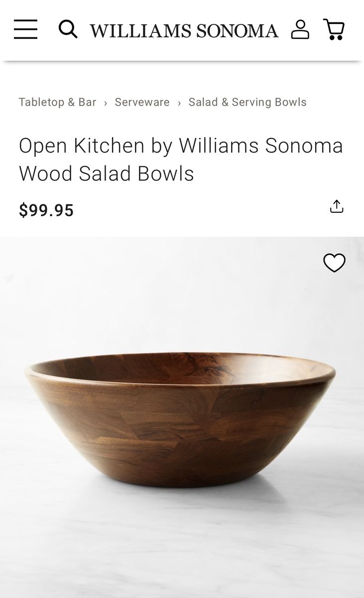Open the account profile icon
The image size is (364, 598).
300,29
